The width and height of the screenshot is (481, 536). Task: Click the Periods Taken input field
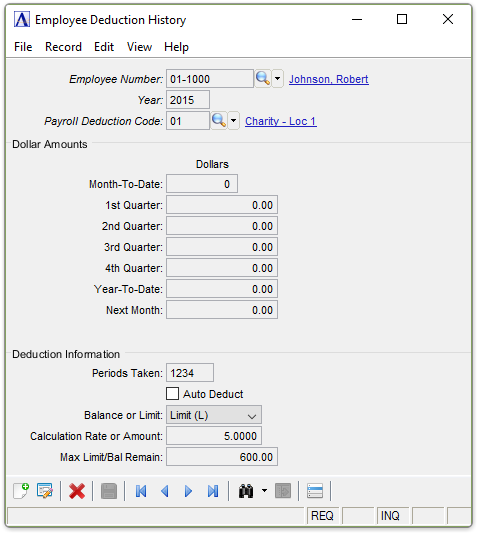190,373
